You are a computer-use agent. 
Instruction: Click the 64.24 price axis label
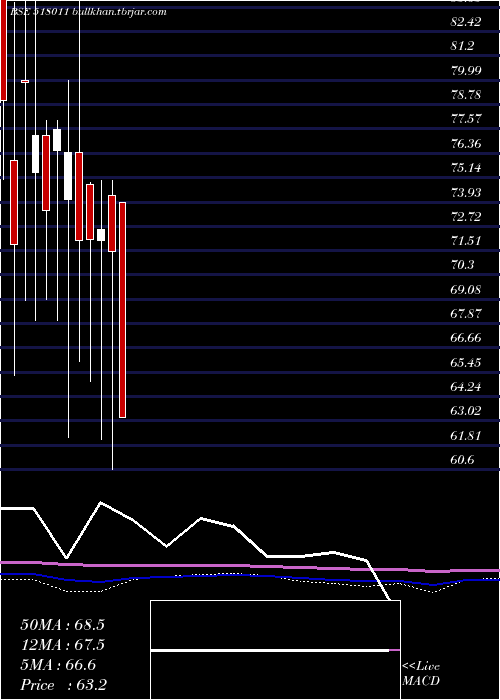click(x=466, y=386)
